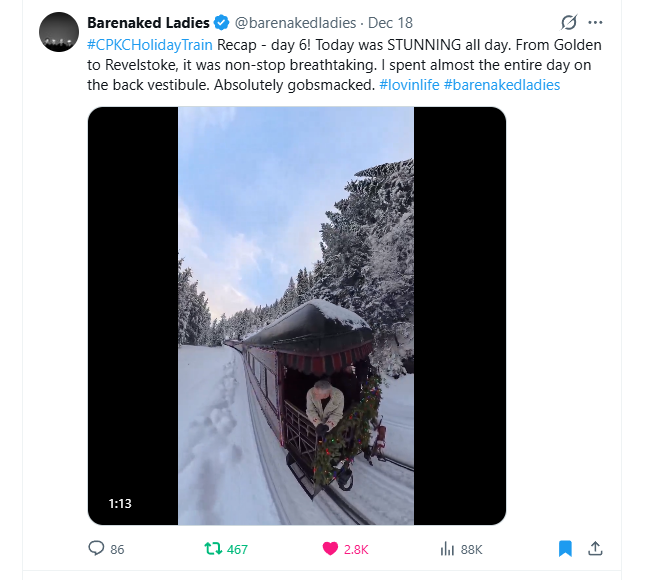This screenshot has height=580, width=649.
Task: Click the Dec 18 post date
Action: click(x=391, y=22)
